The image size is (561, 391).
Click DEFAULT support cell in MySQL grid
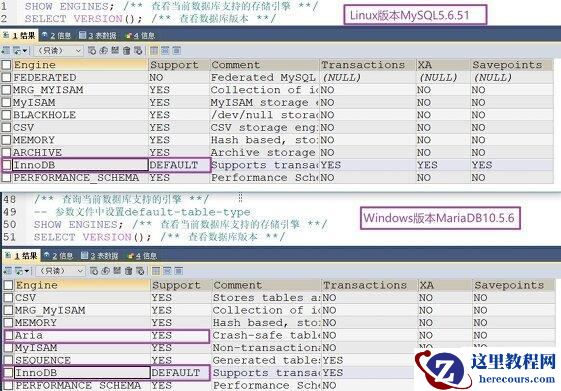[x=179, y=165]
